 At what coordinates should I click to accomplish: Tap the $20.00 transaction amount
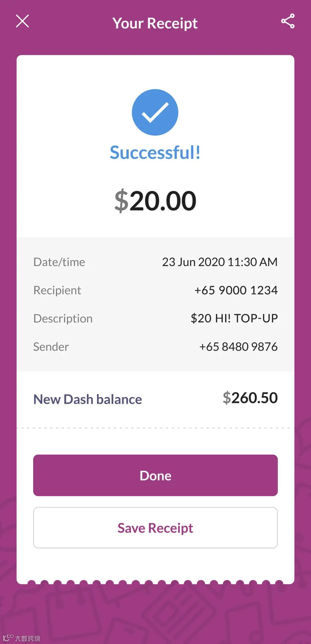coord(155,201)
